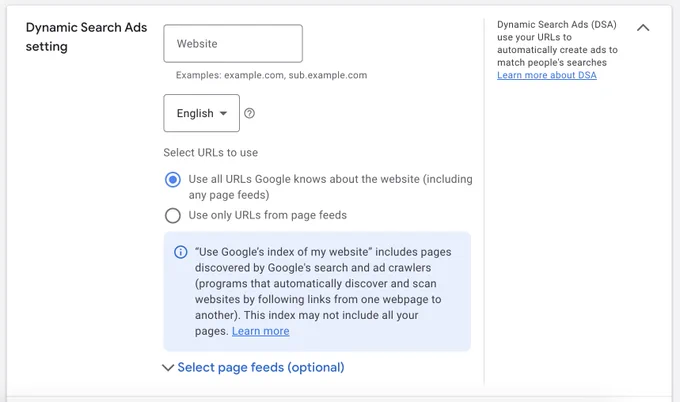
Task: Click the 'Select URLs to use' label
Action: click(211, 153)
